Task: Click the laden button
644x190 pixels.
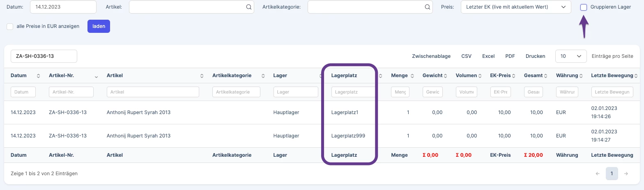Action: click(x=99, y=26)
